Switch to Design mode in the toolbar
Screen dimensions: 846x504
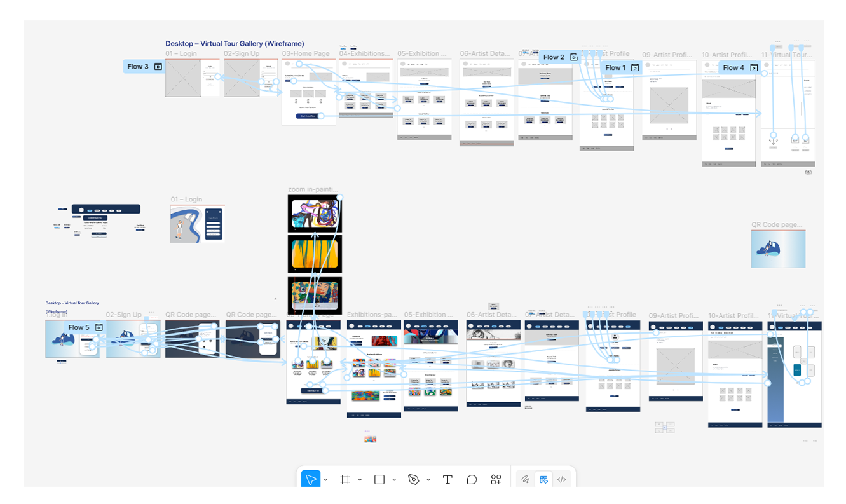point(543,480)
